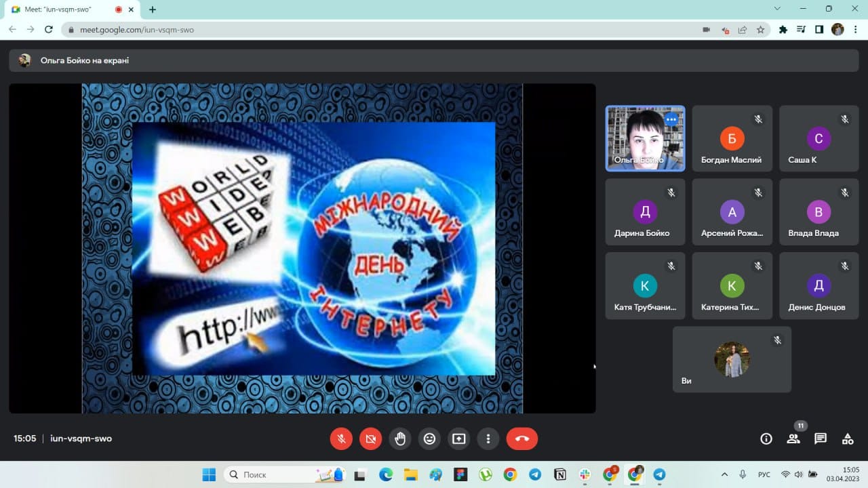Click the present screen icon

[x=459, y=439]
